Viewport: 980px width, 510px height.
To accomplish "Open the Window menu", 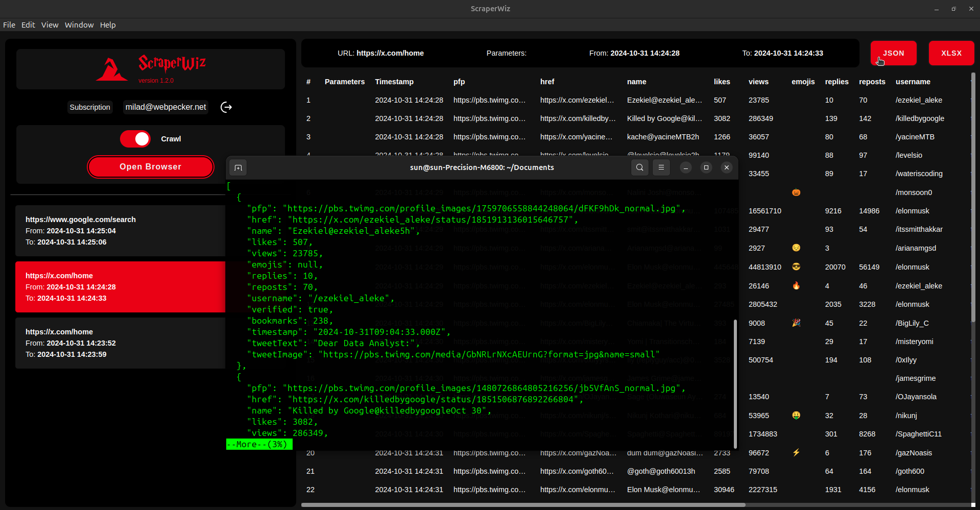I will pyautogui.click(x=79, y=25).
